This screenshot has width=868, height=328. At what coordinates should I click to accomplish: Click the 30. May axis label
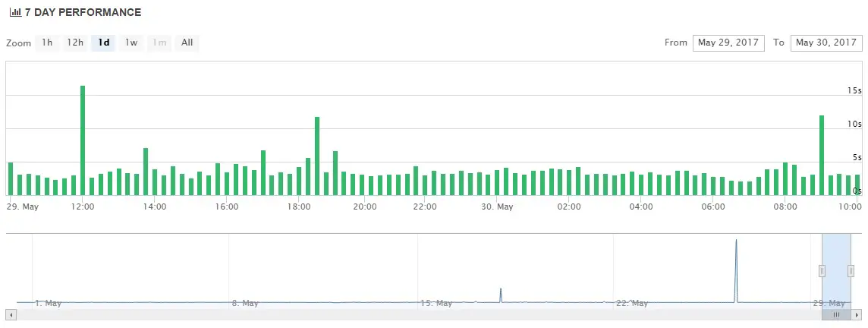496,207
